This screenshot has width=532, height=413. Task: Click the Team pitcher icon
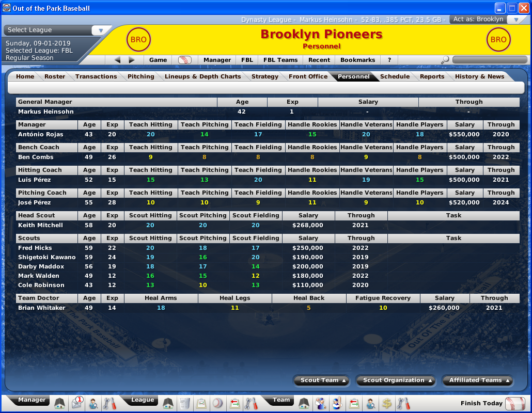coord(321,403)
